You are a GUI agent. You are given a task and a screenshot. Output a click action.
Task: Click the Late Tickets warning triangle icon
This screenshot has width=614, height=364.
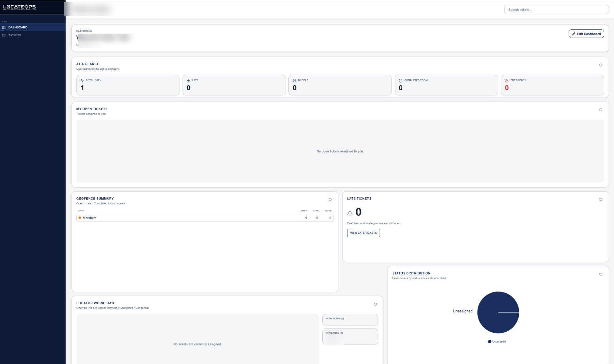click(350, 213)
